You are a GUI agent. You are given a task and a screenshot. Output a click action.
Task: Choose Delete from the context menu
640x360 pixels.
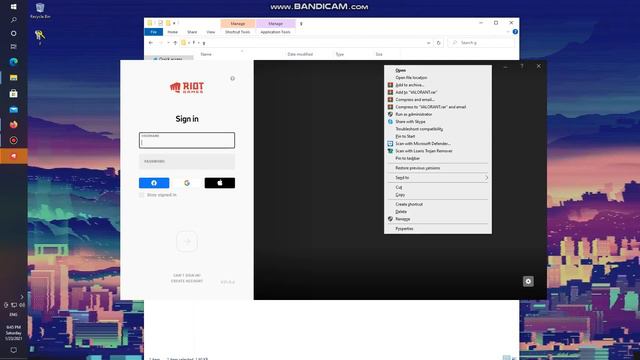[x=438, y=211]
